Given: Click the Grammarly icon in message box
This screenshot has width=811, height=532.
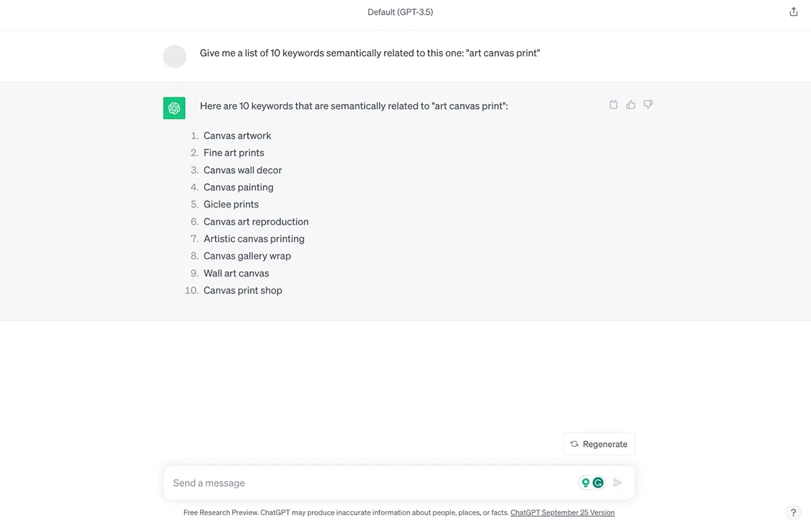Looking at the screenshot, I should click(598, 483).
